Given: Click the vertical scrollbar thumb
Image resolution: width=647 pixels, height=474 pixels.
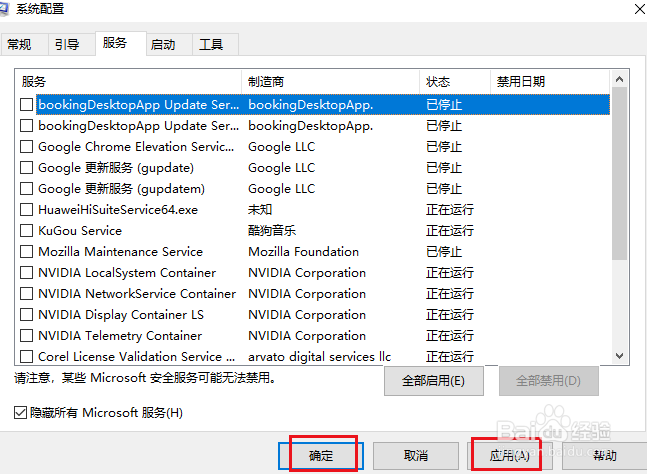Looking at the screenshot, I should coord(619,174).
